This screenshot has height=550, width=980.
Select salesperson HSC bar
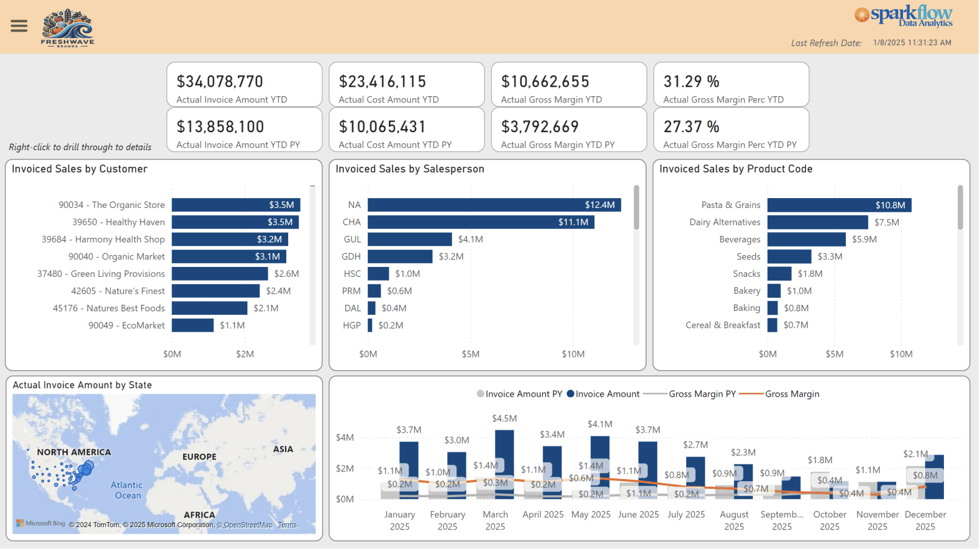(x=378, y=274)
